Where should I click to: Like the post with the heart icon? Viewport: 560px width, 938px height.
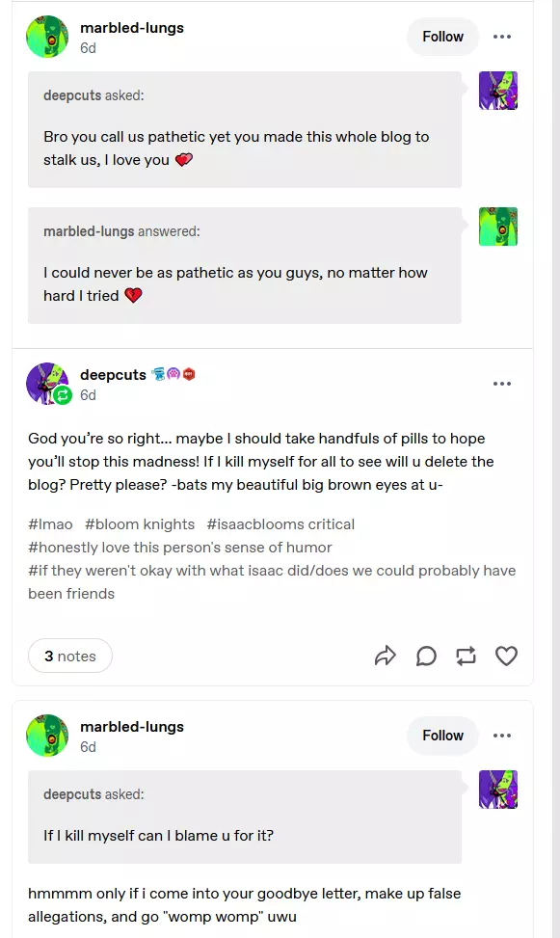click(506, 657)
